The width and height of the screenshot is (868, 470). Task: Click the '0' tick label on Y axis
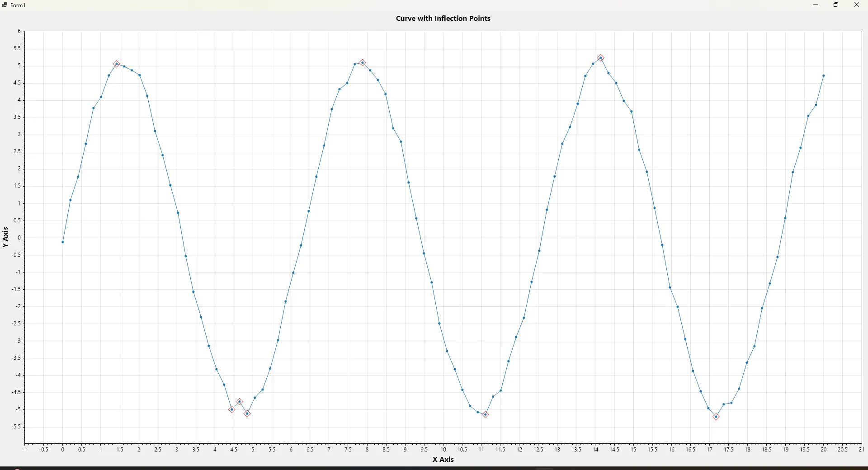pos(19,238)
